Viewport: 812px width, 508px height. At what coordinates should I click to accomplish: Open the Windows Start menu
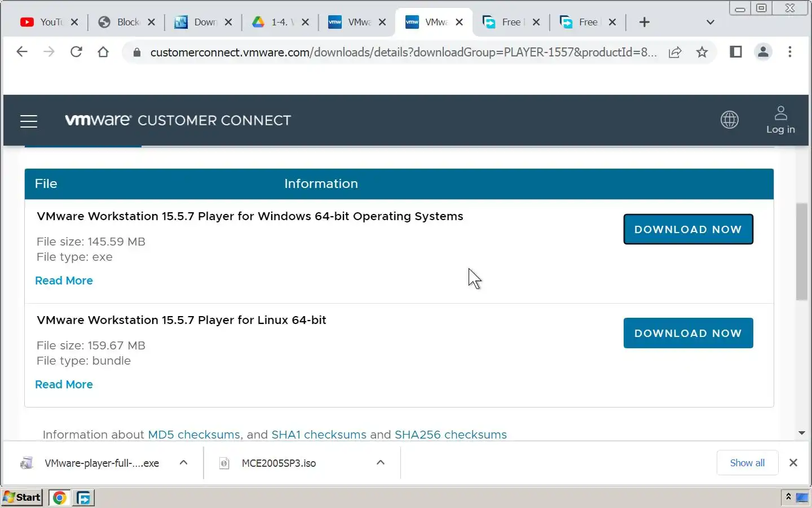(x=21, y=497)
